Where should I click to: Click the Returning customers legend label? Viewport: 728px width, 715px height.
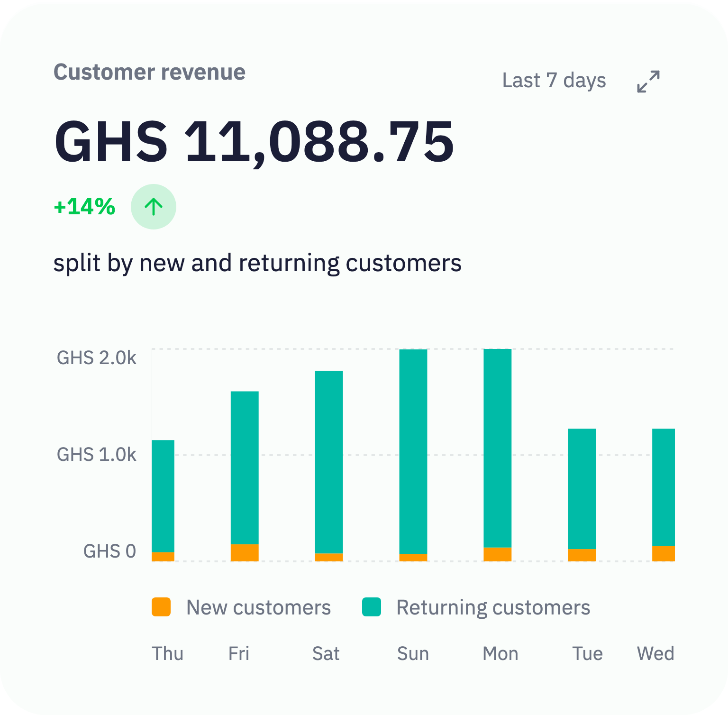coord(493,607)
